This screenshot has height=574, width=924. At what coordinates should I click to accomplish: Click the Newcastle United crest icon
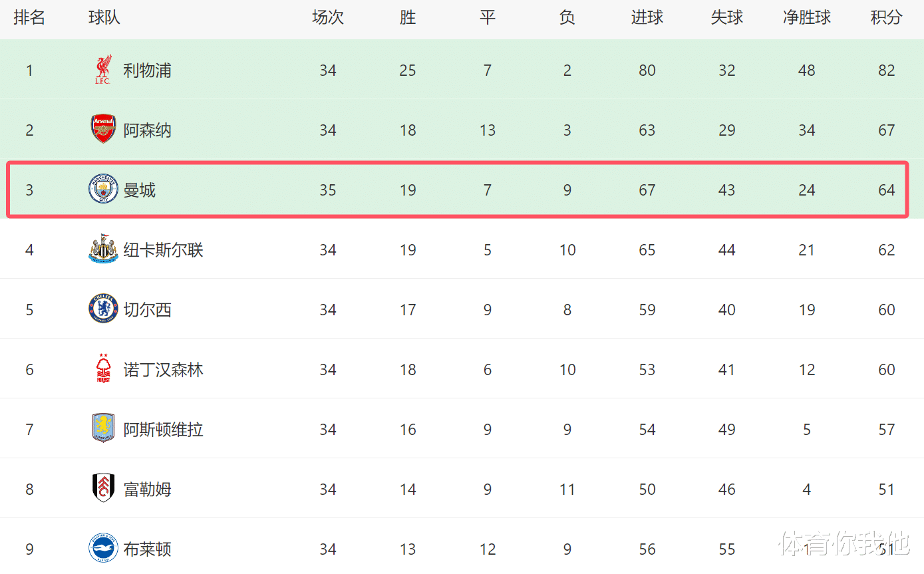pos(103,249)
